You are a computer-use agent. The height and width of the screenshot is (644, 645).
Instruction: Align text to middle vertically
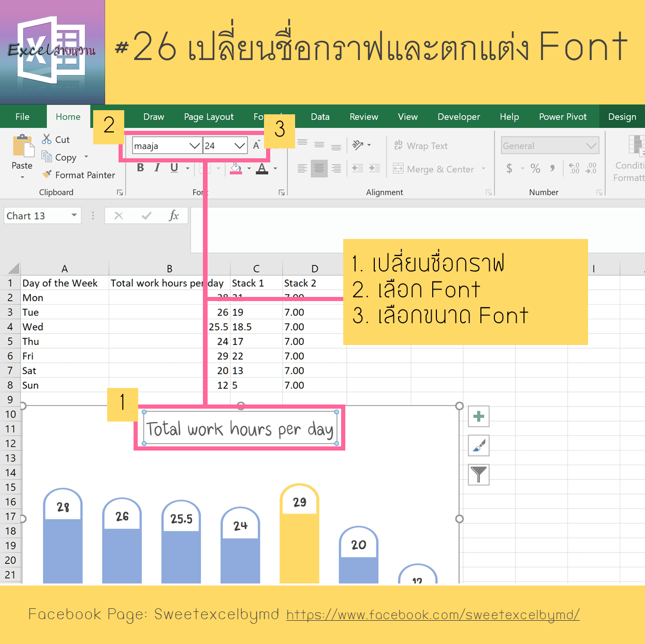coord(319,145)
